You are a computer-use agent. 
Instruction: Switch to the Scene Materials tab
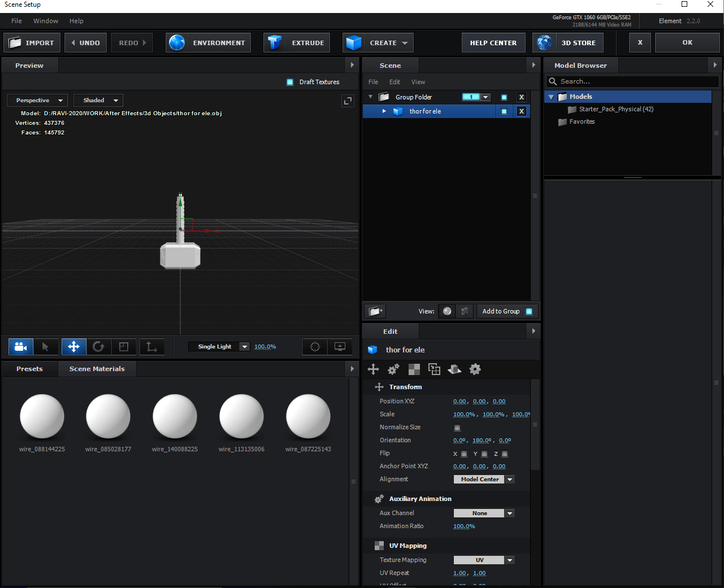(97, 369)
